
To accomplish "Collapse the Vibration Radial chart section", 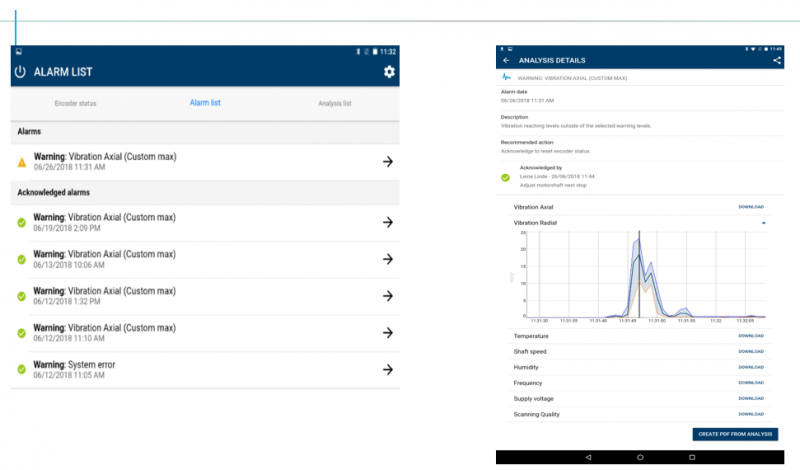I will pos(764,222).
